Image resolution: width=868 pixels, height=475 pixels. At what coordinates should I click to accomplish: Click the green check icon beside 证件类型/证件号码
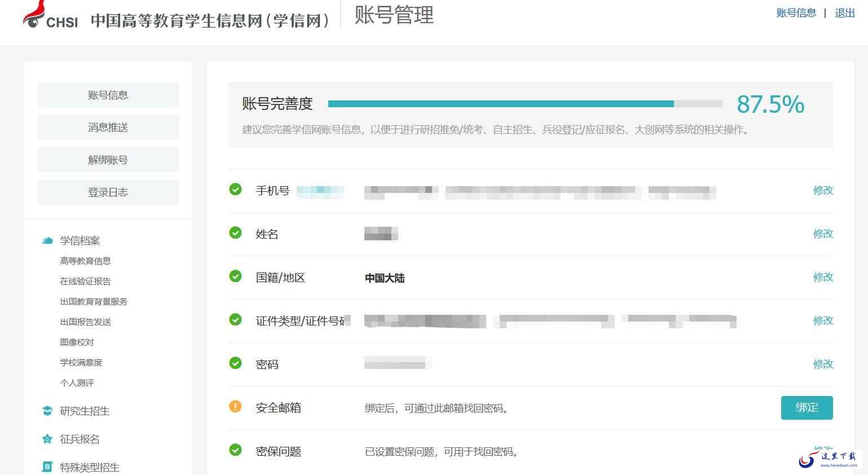point(235,320)
